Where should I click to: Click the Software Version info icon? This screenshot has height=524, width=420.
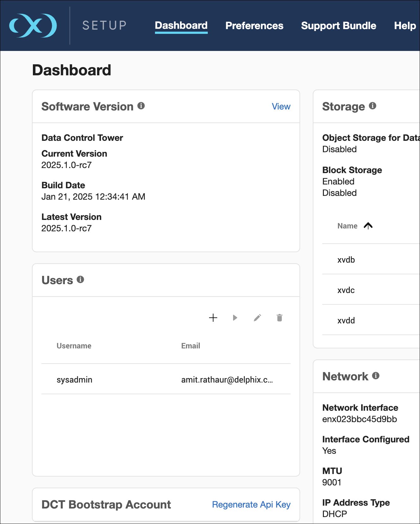tap(141, 106)
